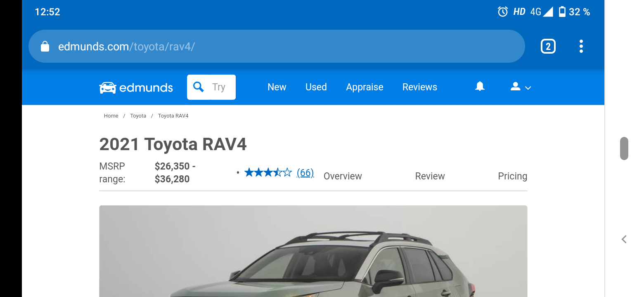Viewport: 644px width, 297px height.
Task: Select the 2021 Toyota RAV4 heading
Action: 173,144
